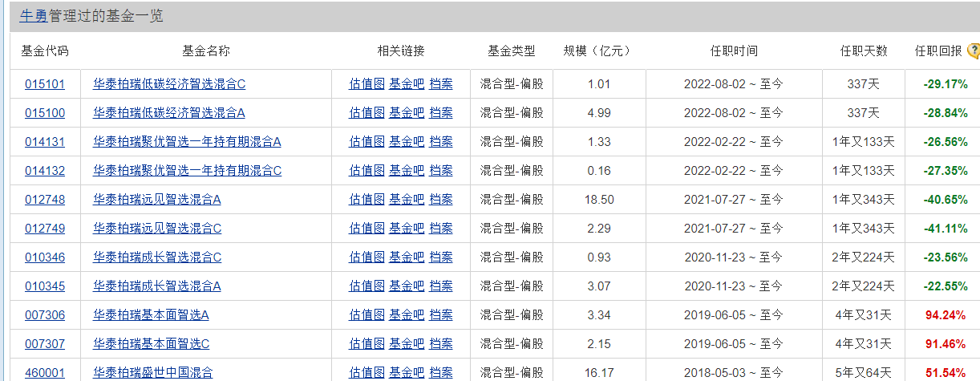Select tenure cell 5年又64天
The width and height of the screenshot is (980, 381).
tap(863, 372)
